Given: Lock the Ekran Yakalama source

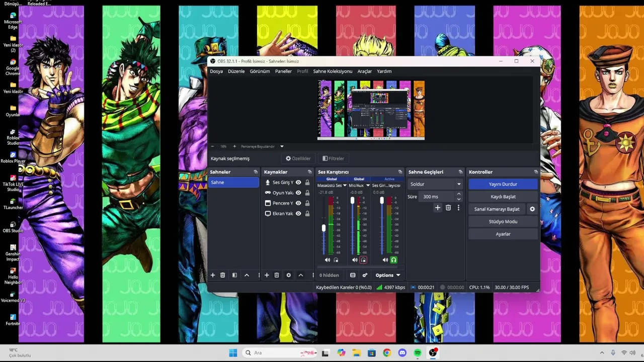Looking at the screenshot, I should (x=307, y=213).
